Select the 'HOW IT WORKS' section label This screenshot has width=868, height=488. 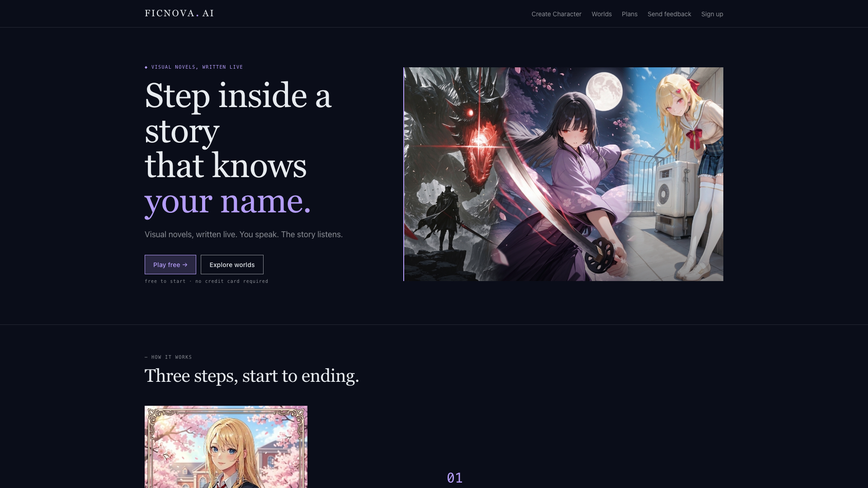(x=171, y=357)
